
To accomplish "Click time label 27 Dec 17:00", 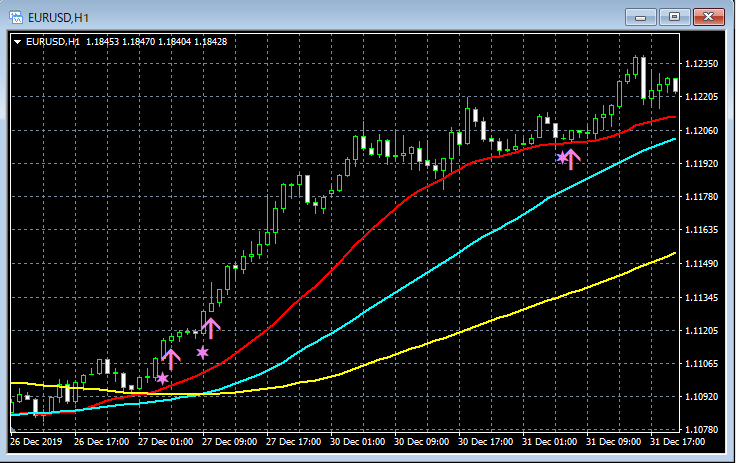I will (293, 442).
